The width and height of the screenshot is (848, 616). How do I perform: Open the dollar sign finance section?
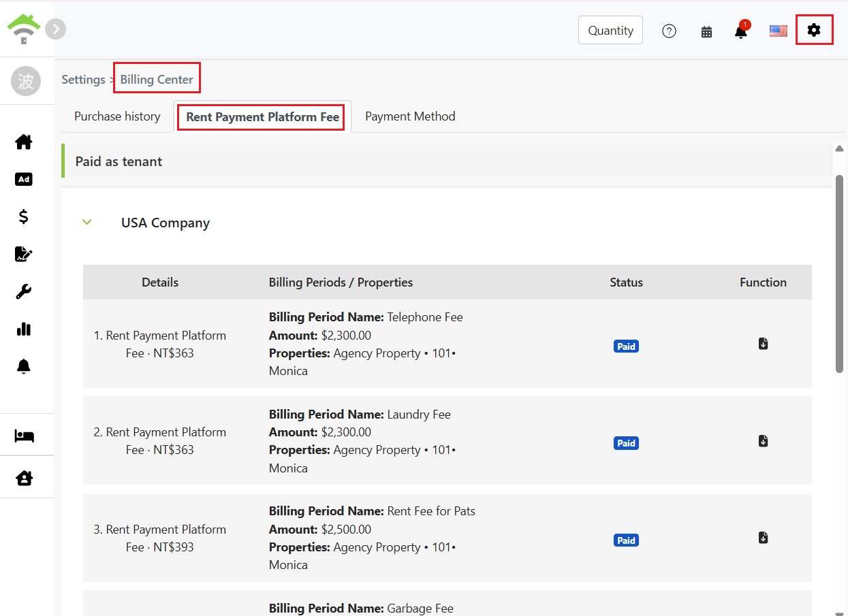point(24,216)
